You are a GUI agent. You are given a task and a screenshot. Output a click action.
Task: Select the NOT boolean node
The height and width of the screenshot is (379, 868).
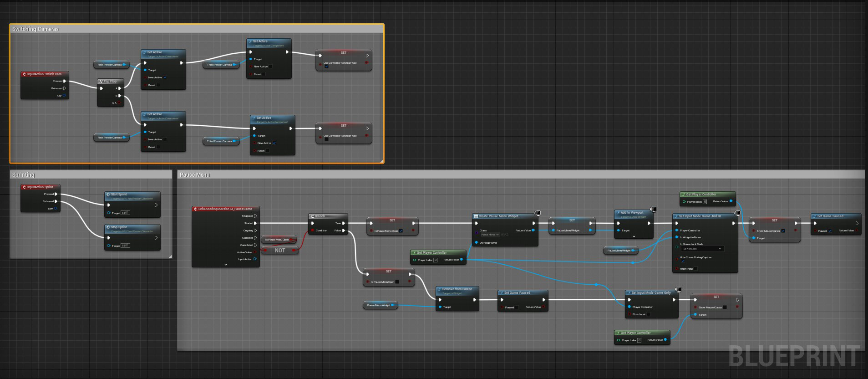point(280,251)
